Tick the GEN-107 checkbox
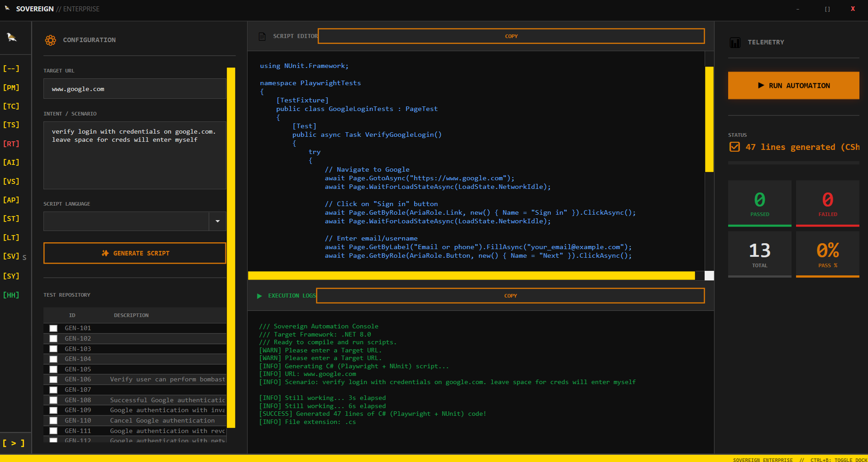 [x=53, y=390]
